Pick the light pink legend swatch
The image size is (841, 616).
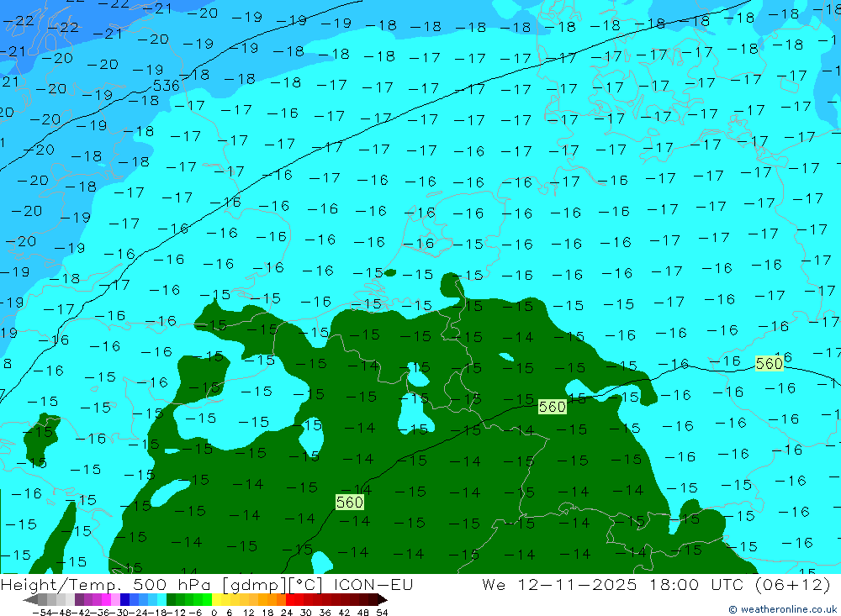click(x=115, y=600)
